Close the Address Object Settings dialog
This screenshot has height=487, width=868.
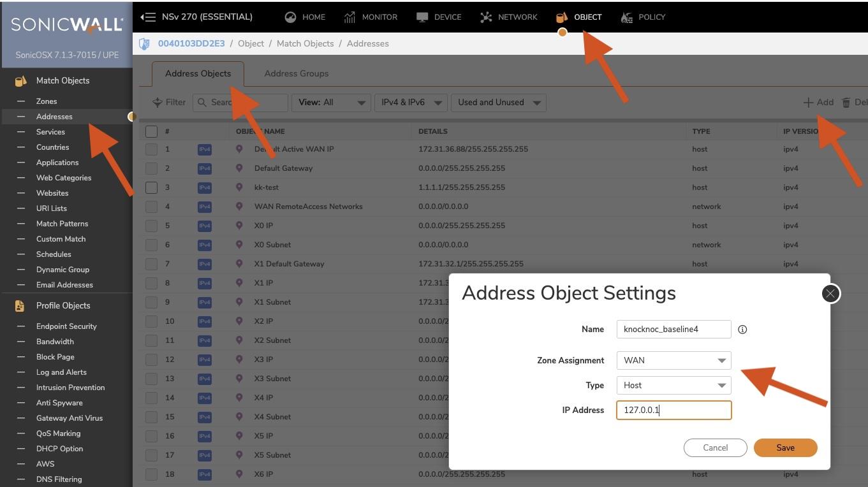[x=830, y=293]
